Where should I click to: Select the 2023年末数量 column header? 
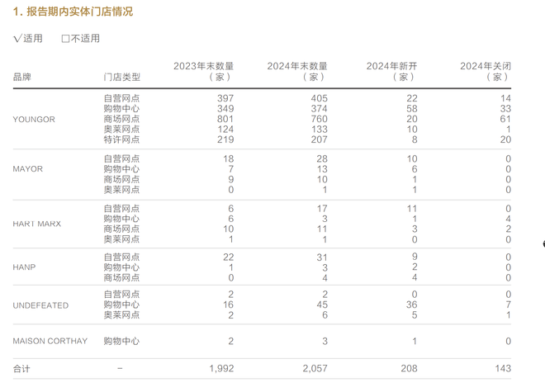coord(203,71)
